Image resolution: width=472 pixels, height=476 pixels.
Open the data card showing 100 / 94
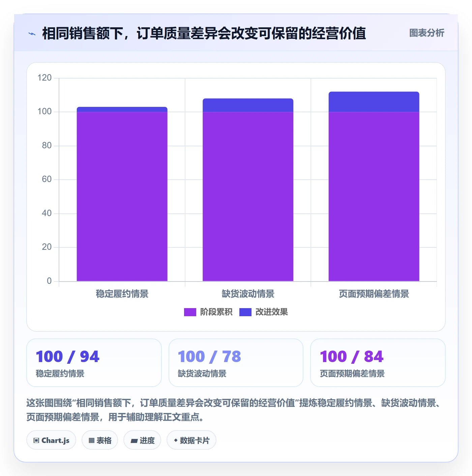(94, 363)
